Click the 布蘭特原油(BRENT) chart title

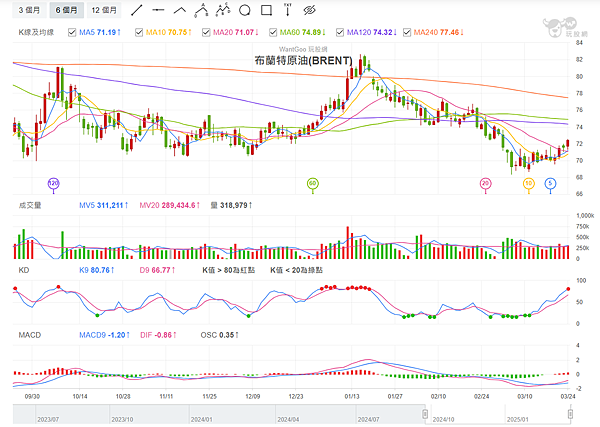coord(303,60)
